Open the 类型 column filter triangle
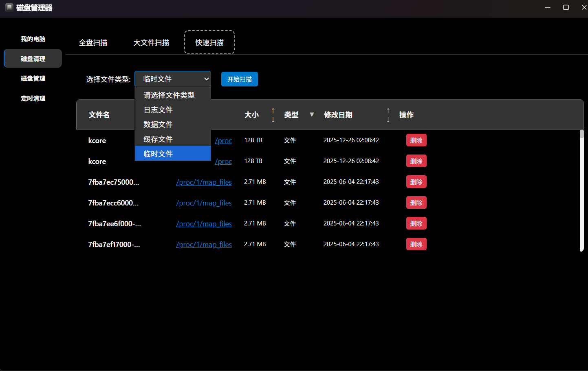Image resolution: width=588 pixels, height=371 pixels. pos(312,115)
